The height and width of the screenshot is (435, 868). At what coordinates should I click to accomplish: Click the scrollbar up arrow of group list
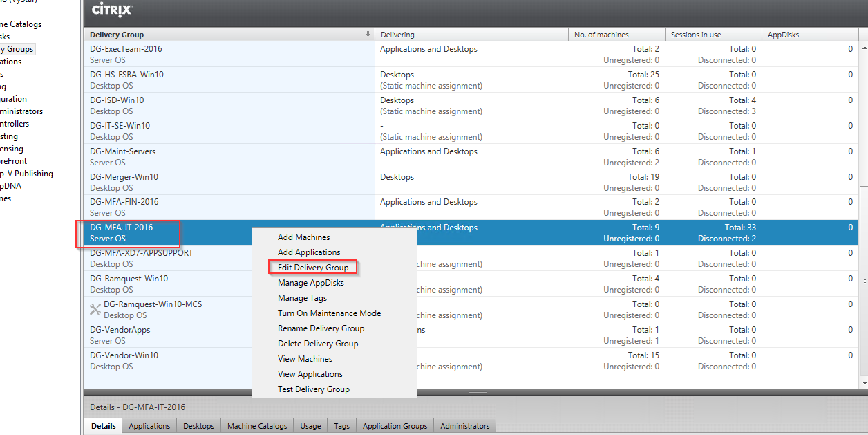click(x=863, y=48)
